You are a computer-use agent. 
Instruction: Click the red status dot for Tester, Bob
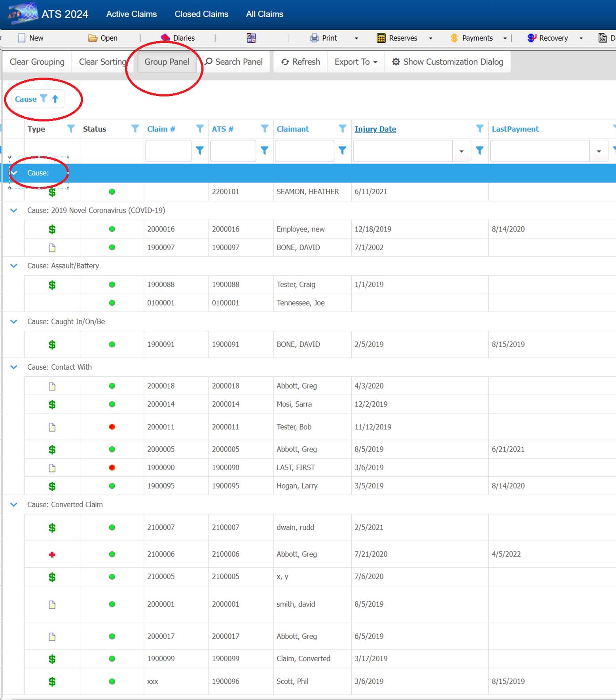(x=112, y=427)
